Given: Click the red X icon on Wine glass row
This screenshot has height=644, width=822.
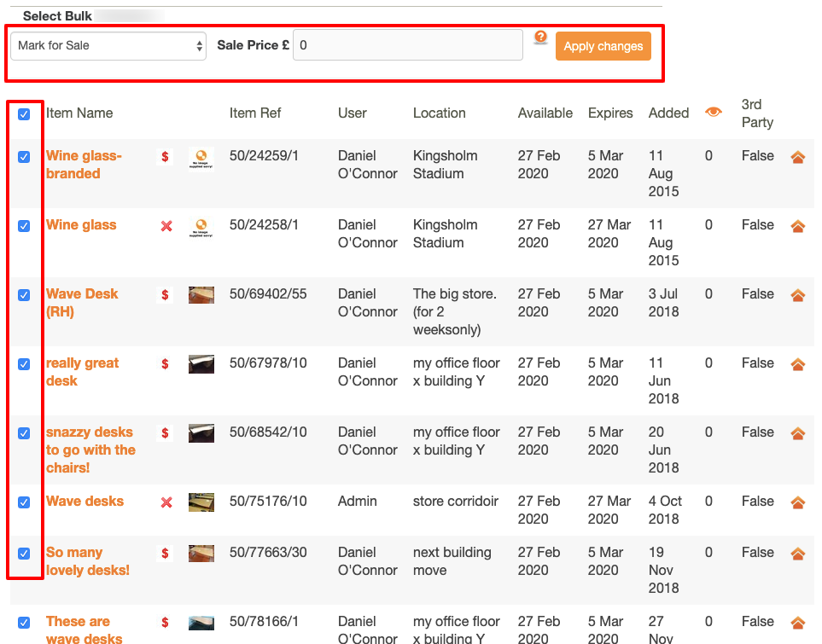Looking at the screenshot, I should [x=164, y=226].
